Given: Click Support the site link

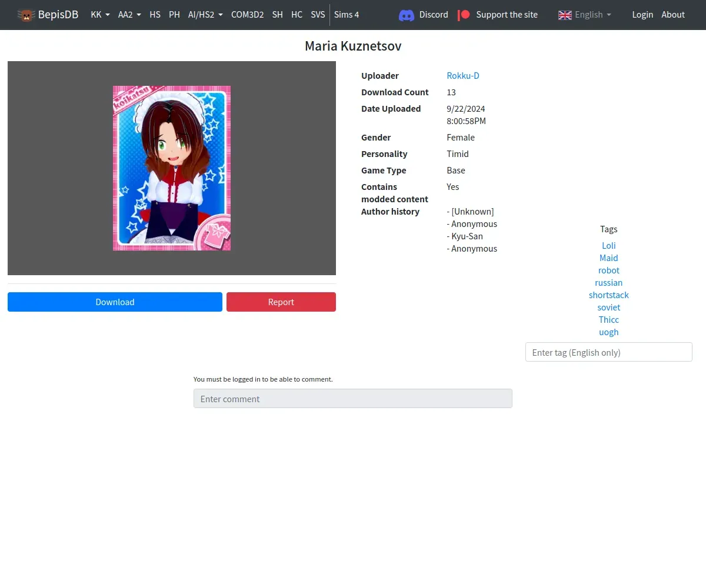Looking at the screenshot, I should coord(507,15).
